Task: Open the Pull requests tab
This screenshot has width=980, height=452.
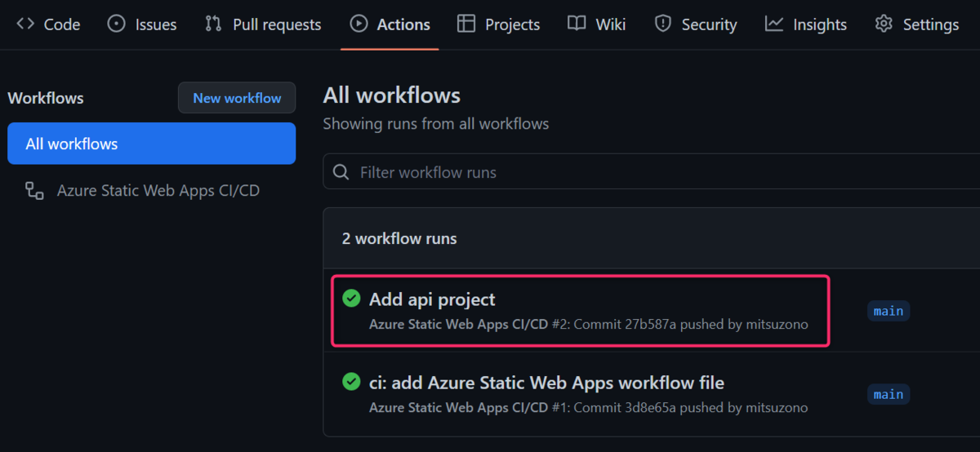Action: [263, 24]
